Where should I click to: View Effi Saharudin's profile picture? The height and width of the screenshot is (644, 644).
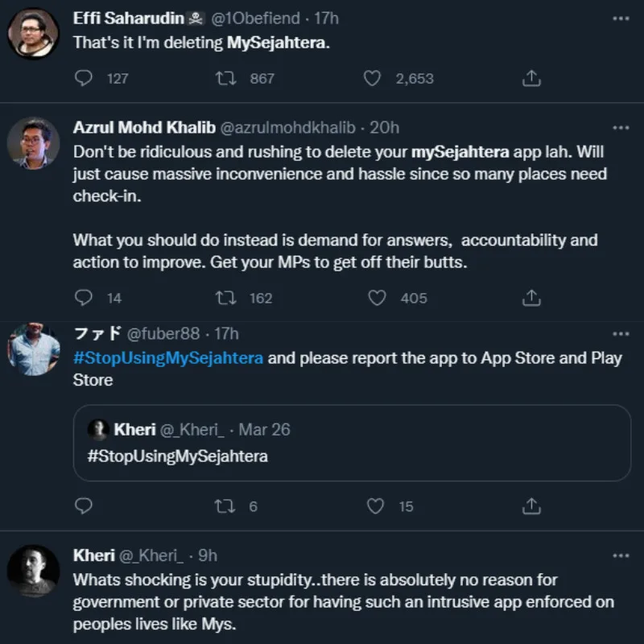click(34, 33)
